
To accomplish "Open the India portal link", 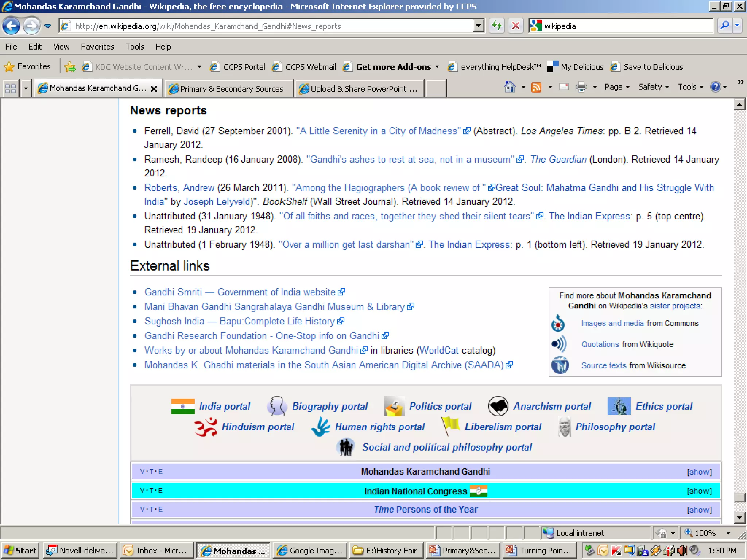I will [x=224, y=406].
